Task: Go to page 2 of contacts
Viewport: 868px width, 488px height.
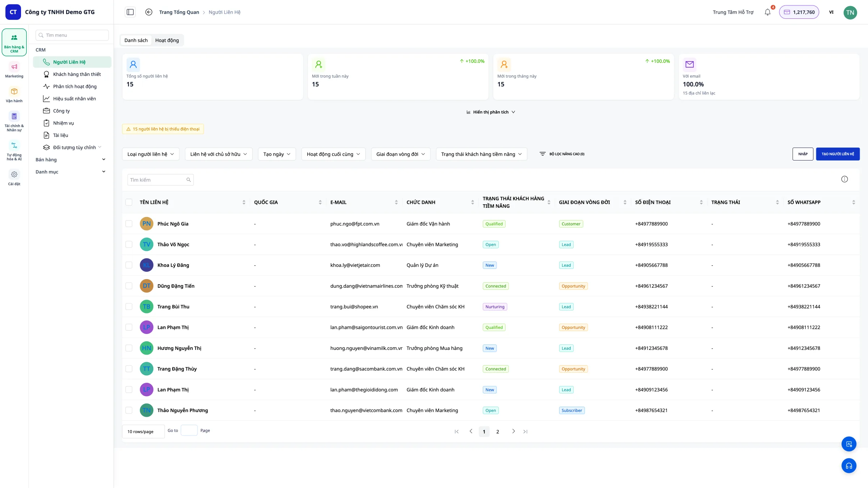Action: (x=498, y=432)
